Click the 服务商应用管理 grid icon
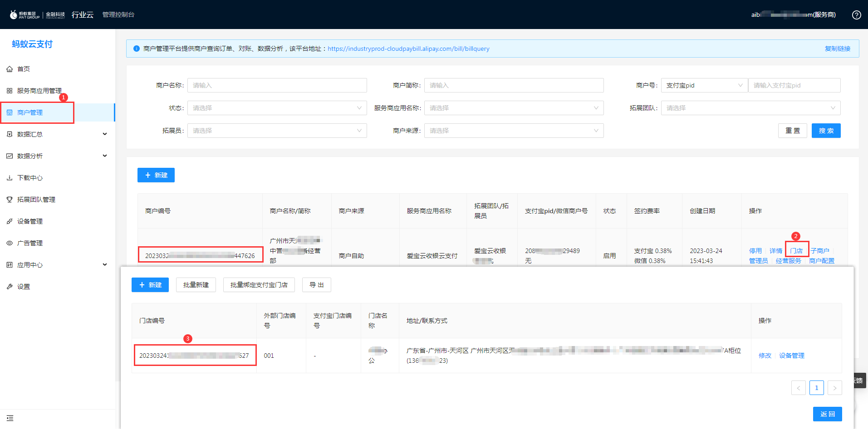The image size is (868, 429). tap(10, 91)
